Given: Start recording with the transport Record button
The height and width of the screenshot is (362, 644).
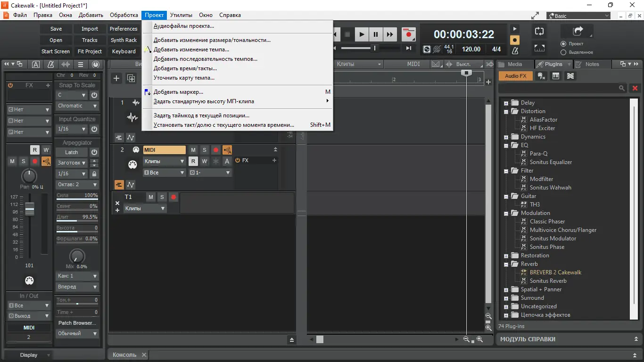Looking at the screenshot, I should (x=409, y=34).
